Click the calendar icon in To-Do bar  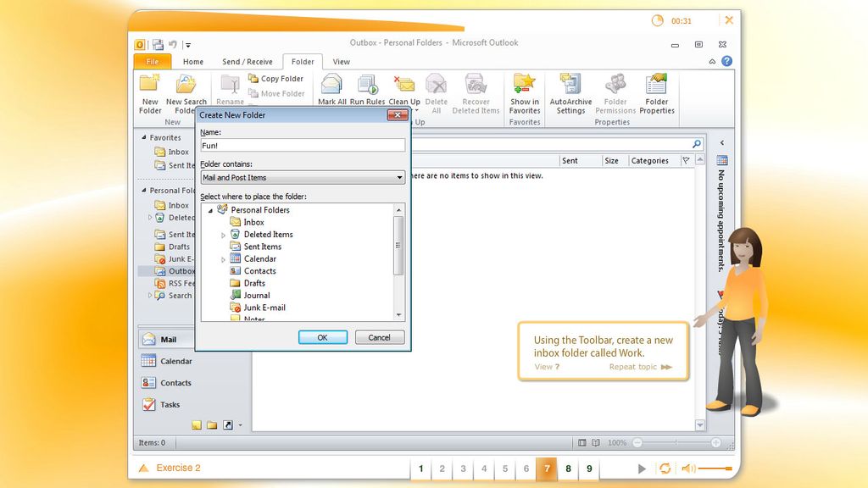coord(722,160)
